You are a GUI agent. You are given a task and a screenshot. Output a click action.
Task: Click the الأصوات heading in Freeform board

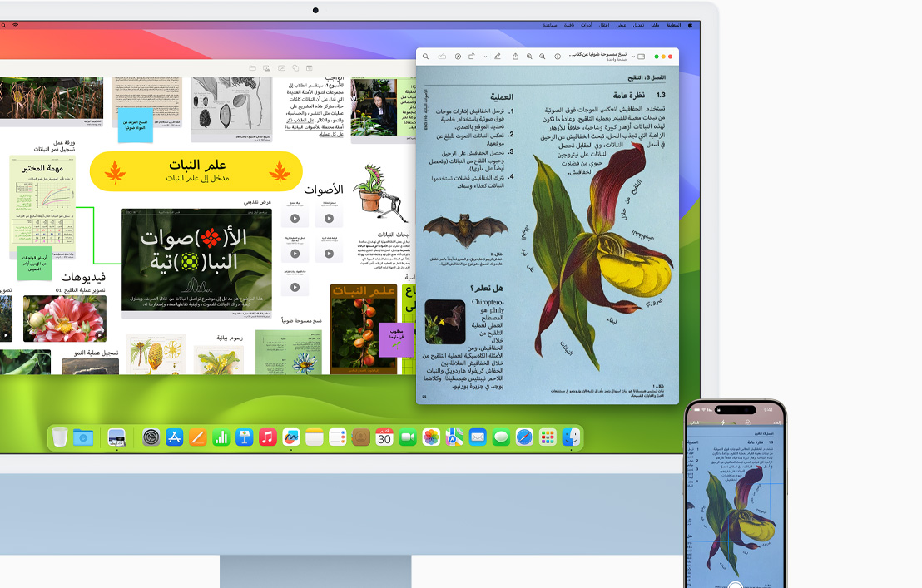[x=324, y=190]
